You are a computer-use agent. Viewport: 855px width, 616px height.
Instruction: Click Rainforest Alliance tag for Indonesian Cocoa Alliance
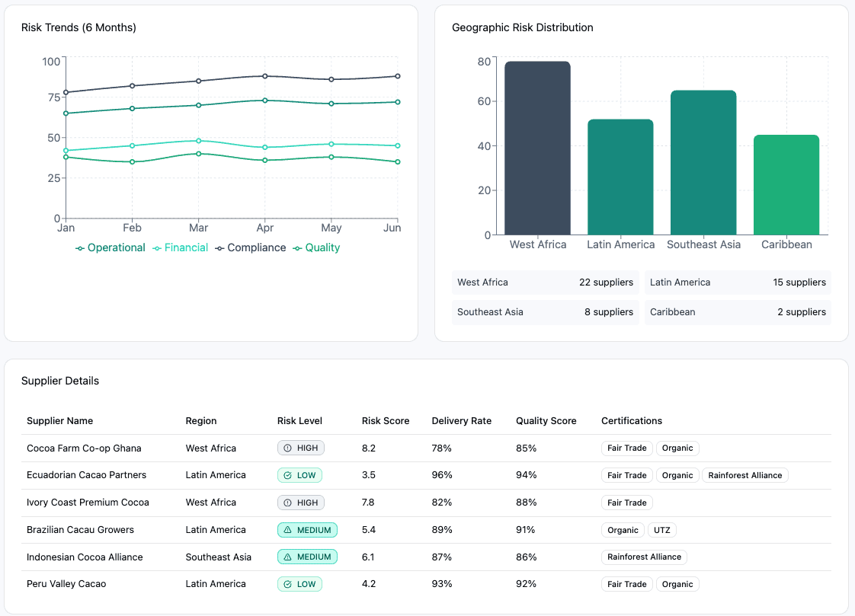click(644, 557)
